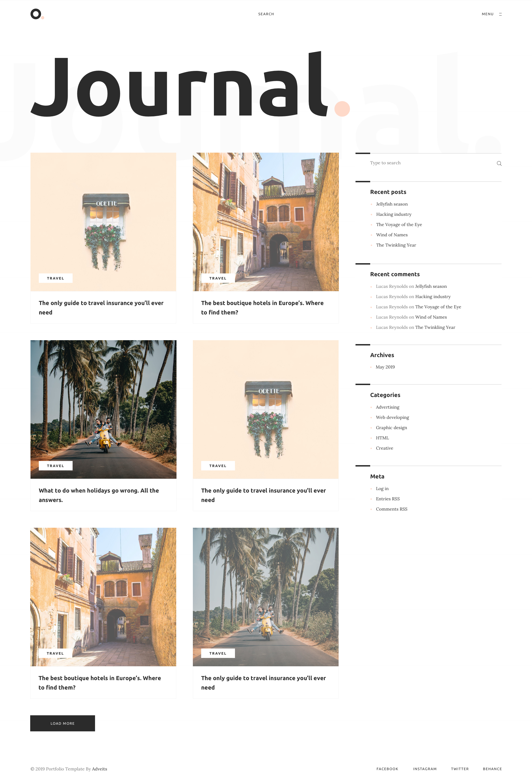Open the FACEBOOK footer link
Image resolution: width=532 pixels, height=784 pixels.
tap(387, 769)
